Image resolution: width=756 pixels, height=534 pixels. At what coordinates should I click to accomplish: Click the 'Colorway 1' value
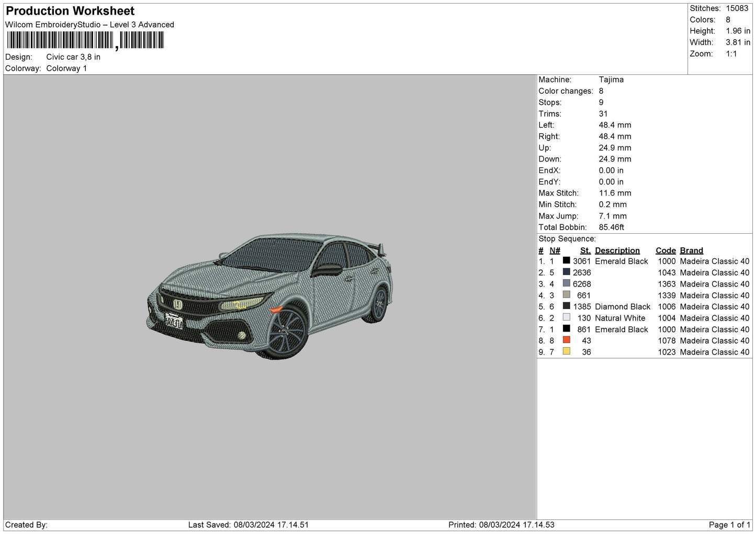click(66, 69)
